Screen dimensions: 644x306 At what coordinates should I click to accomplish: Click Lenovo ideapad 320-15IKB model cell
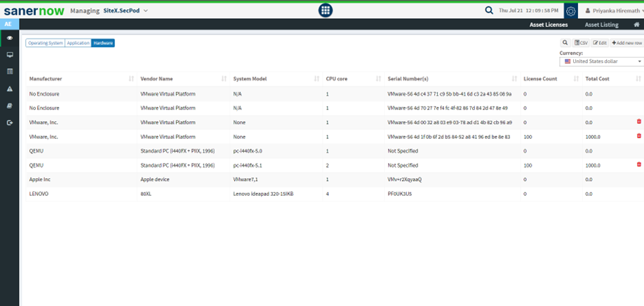click(263, 194)
